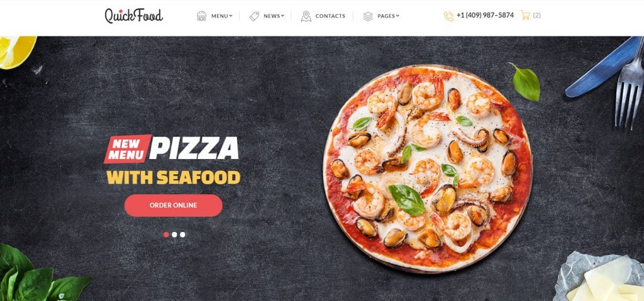This screenshot has height=301, width=644.
Task: Click the cart item count (2)
Action: [x=537, y=15]
